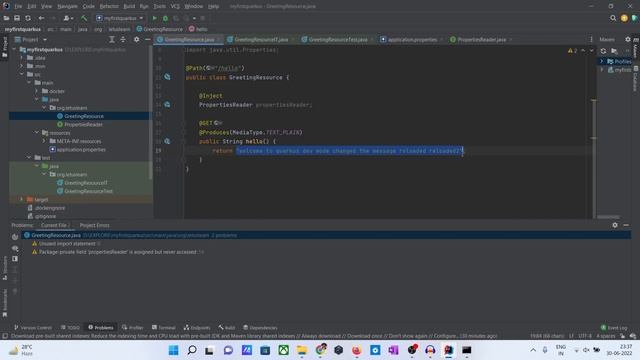Open File Explorer from the taskbar
Viewport: 640px width, 360px height.
click(302, 350)
